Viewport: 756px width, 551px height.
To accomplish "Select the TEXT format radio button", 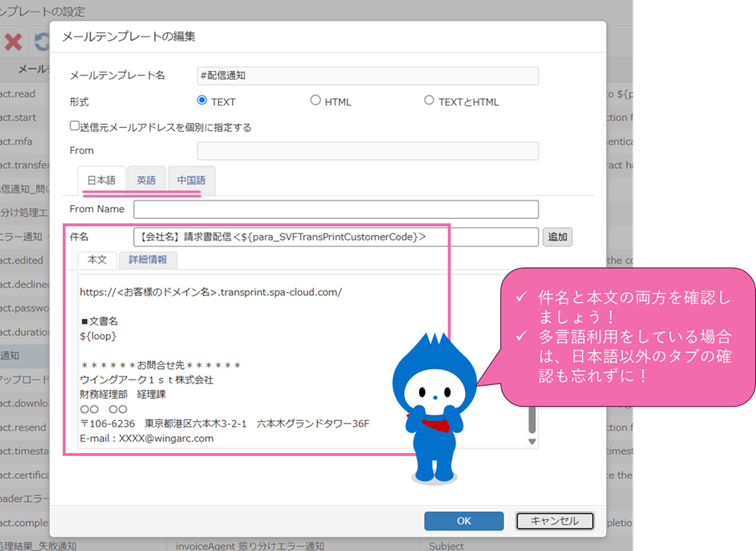I will coord(202,100).
